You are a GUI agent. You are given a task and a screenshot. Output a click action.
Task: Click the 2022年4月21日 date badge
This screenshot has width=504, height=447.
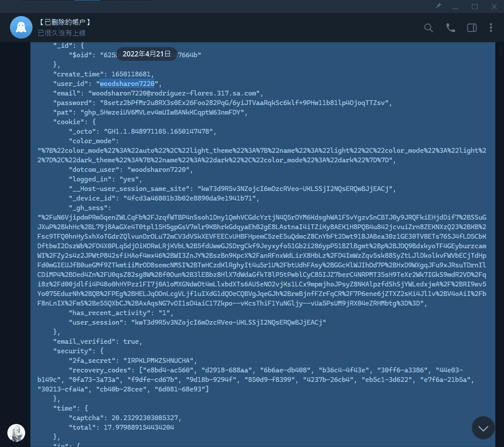[x=147, y=54]
